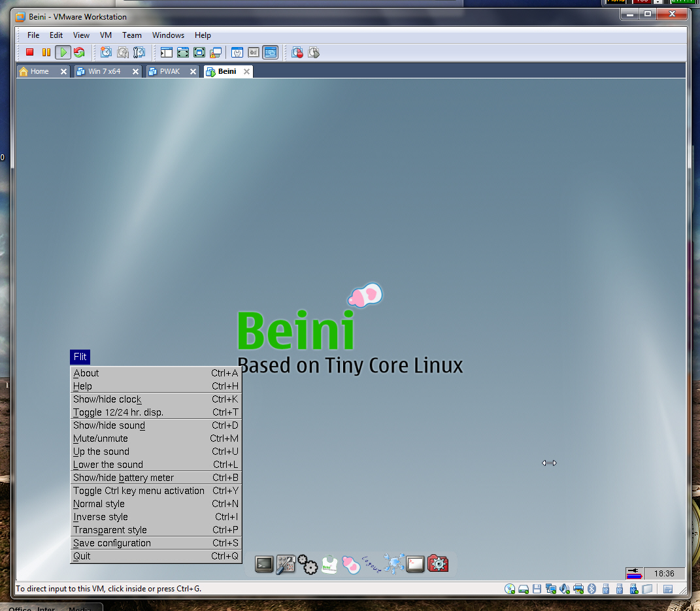Screen dimensions: 700x611
Task: Open the xterm window icon in the dock
Action: click(x=415, y=563)
